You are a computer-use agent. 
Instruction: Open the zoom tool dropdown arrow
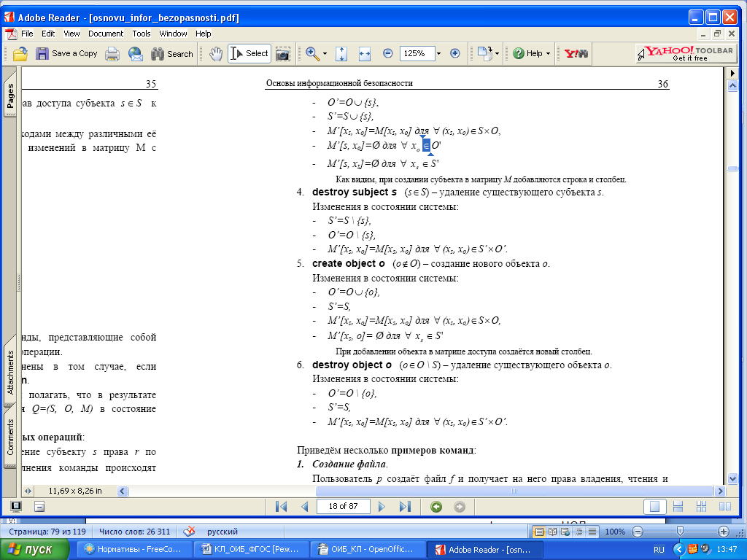(325, 54)
